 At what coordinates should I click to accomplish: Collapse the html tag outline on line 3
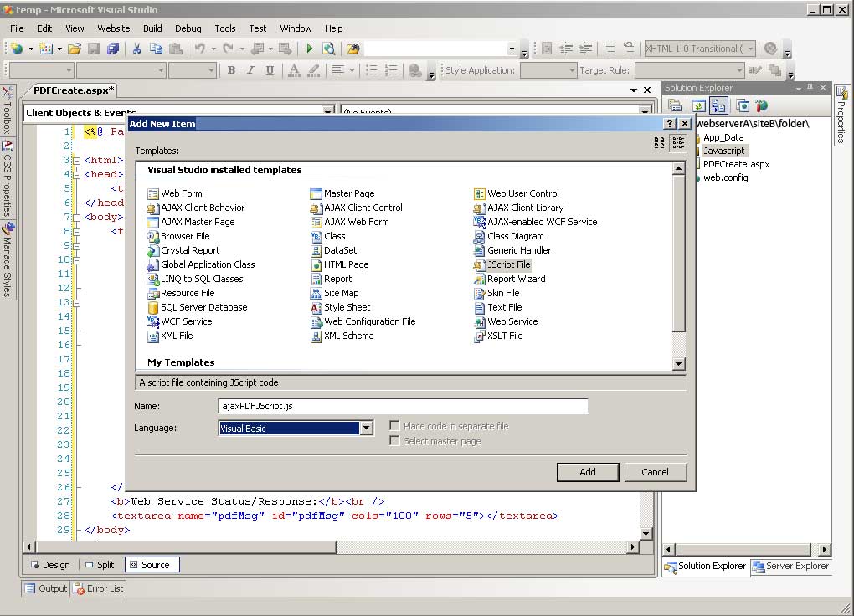(77, 161)
